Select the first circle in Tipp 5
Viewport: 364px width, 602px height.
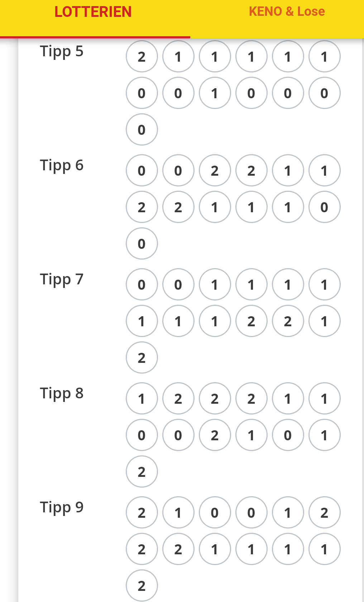[x=142, y=57]
